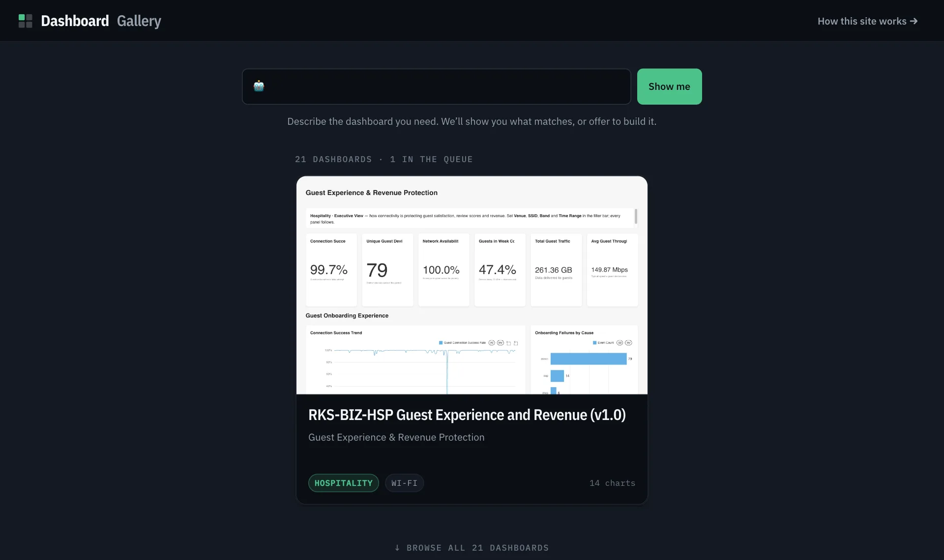Click the Connection Success Trend chart title

point(336,333)
